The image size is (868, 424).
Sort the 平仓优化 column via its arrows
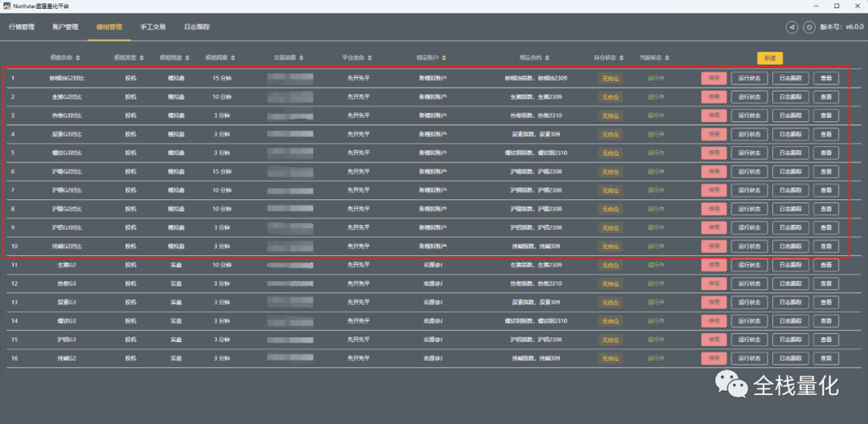click(370, 58)
